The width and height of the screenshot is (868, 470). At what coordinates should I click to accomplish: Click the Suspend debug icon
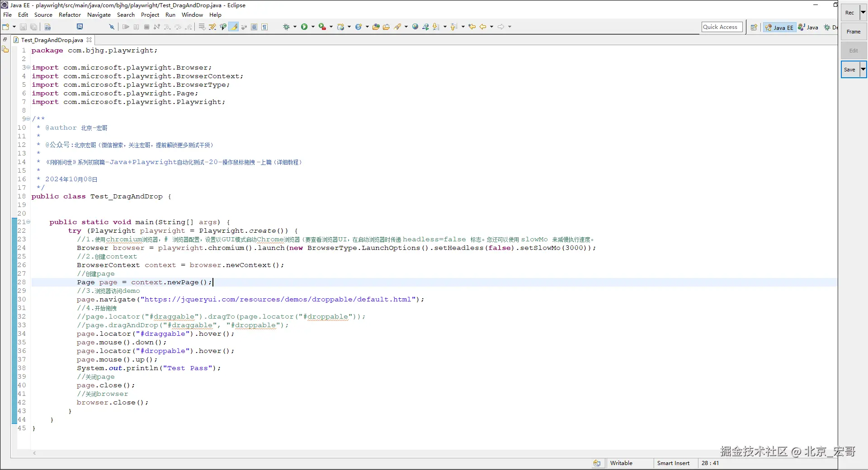pyautogui.click(x=136, y=27)
